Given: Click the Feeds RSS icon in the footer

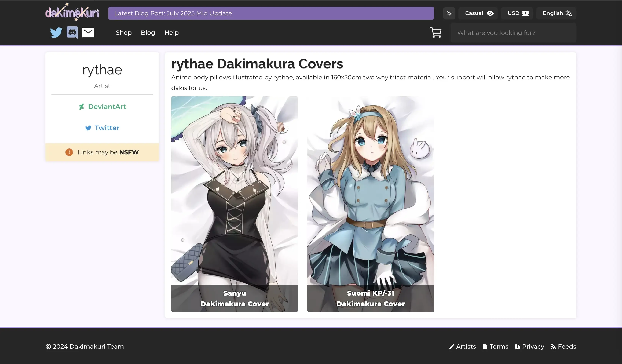Looking at the screenshot, I should click(x=552, y=347).
